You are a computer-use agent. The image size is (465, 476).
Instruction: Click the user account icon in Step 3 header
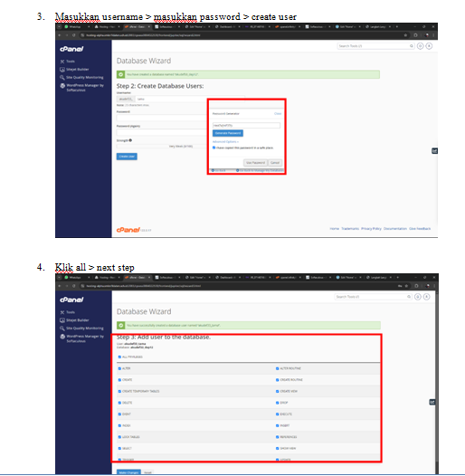tap(426, 297)
